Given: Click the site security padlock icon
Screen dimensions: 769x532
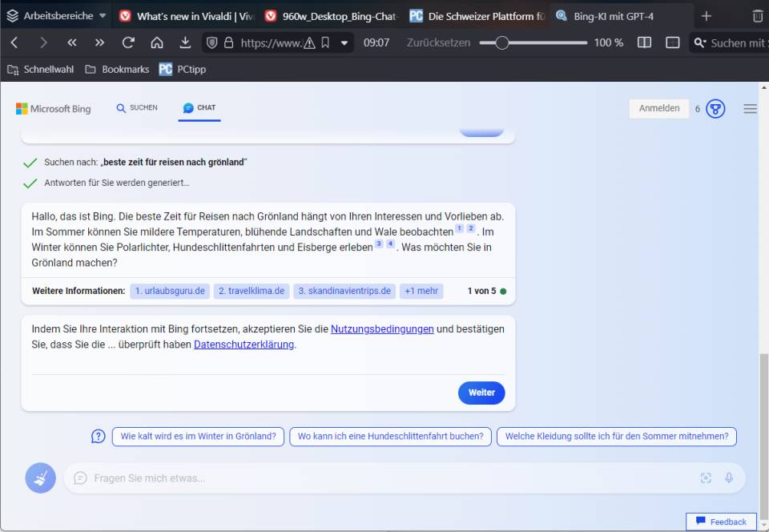Looking at the screenshot, I should (228, 43).
